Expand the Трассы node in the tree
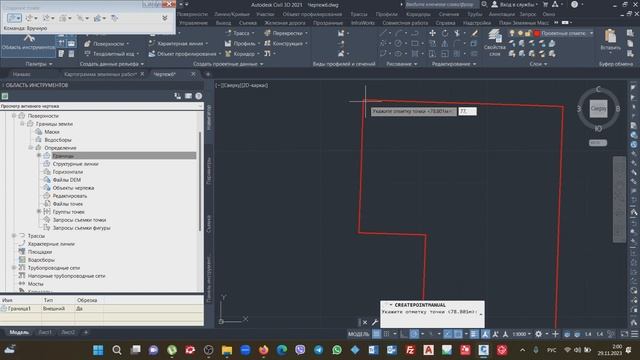This screenshot has height=360, width=640. (x=14, y=236)
